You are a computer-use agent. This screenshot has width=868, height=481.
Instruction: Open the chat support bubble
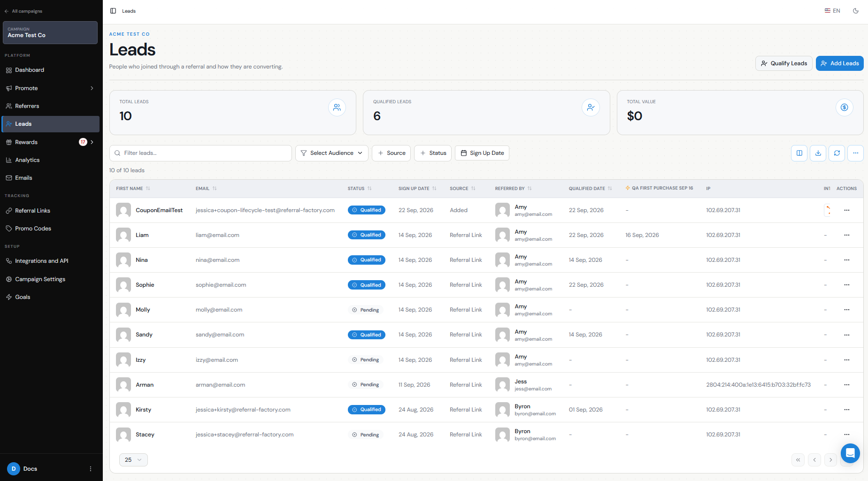(850, 453)
